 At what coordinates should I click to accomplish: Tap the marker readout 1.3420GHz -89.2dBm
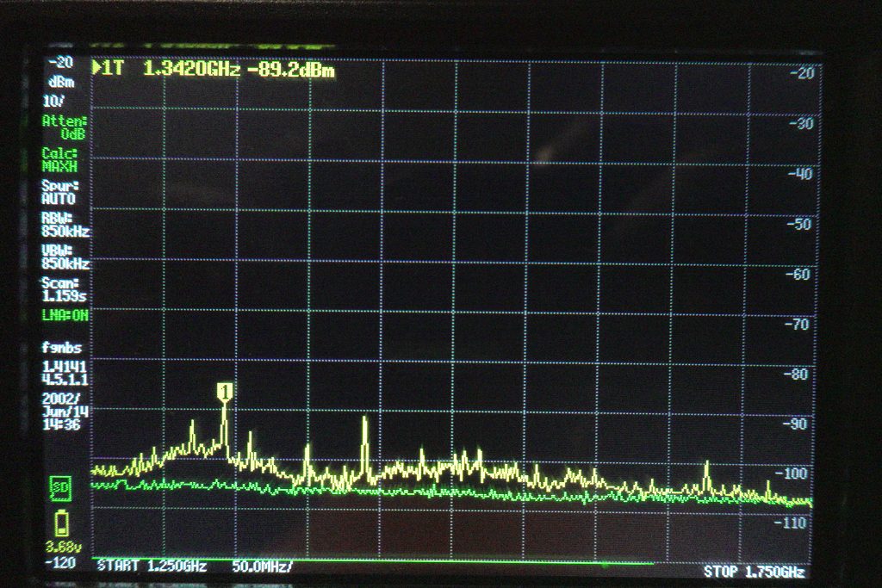click(x=239, y=69)
